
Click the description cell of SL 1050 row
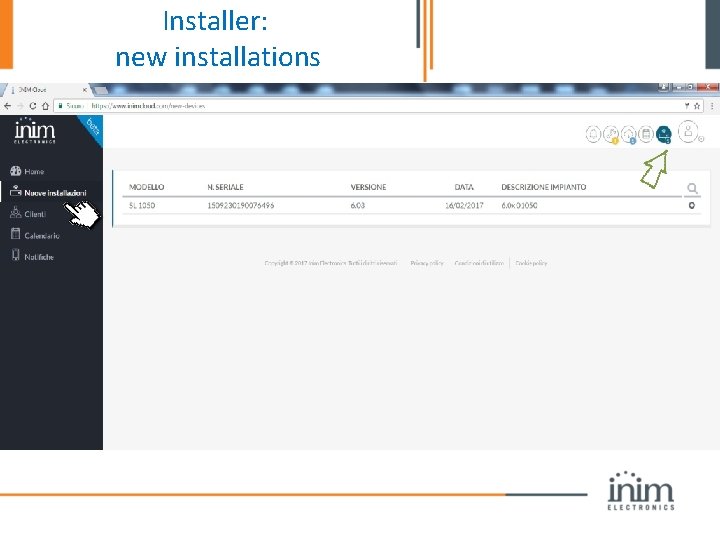click(x=519, y=205)
